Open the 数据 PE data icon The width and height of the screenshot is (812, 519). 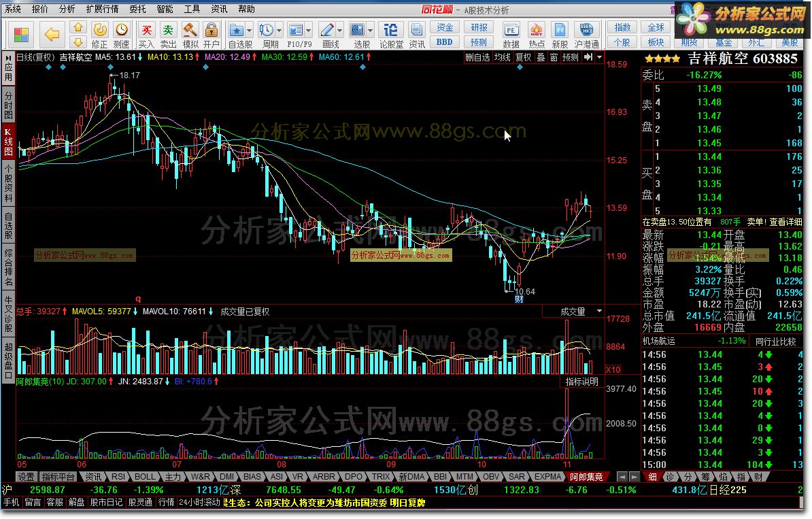pos(511,35)
